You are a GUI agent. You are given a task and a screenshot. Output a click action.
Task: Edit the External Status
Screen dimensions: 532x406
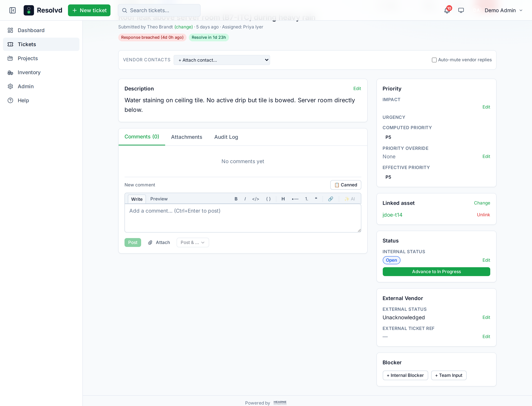coord(486,317)
